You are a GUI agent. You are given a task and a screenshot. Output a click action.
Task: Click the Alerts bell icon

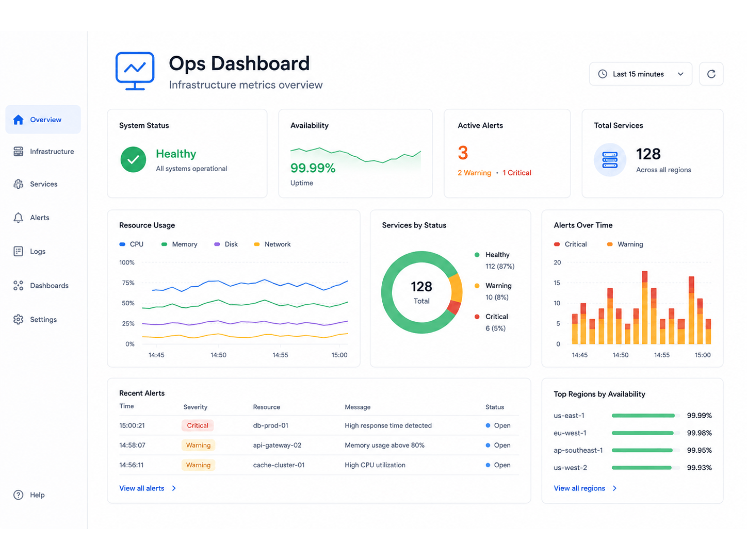[19, 218]
